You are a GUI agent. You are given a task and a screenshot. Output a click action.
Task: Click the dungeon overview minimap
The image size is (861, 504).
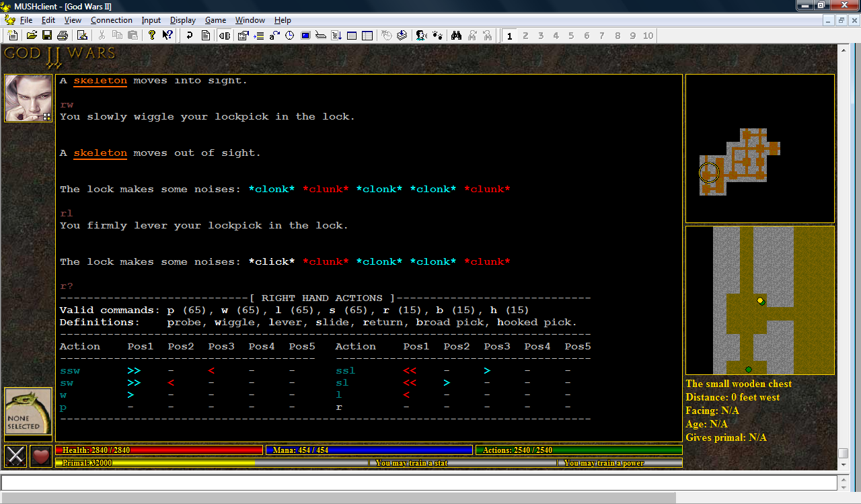tap(760, 149)
